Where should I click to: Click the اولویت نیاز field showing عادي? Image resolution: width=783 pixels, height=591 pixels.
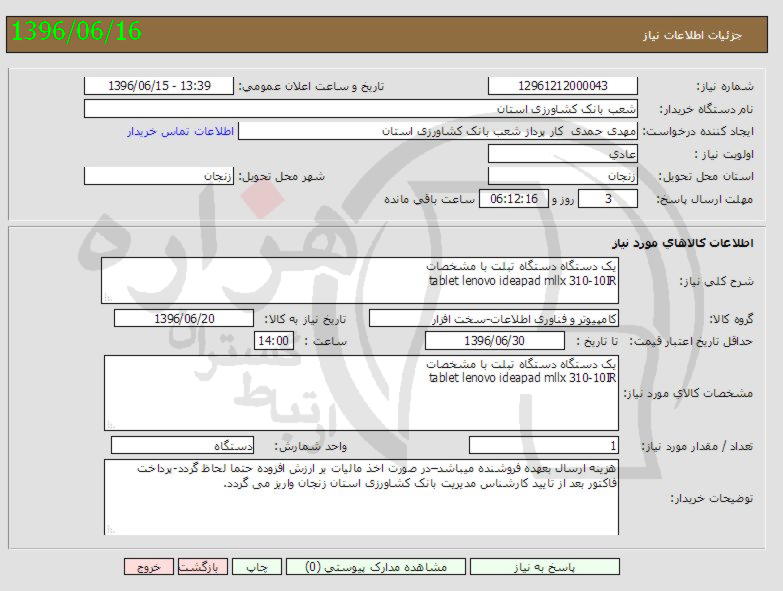tap(562, 154)
